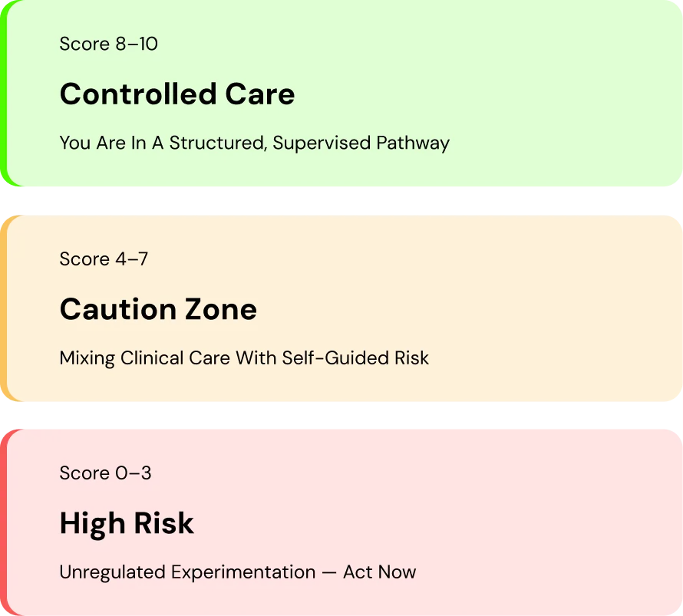Image resolution: width=683 pixels, height=616 pixels.
Task: Select the "Score 8–10" label
Action: click(108, 44)
